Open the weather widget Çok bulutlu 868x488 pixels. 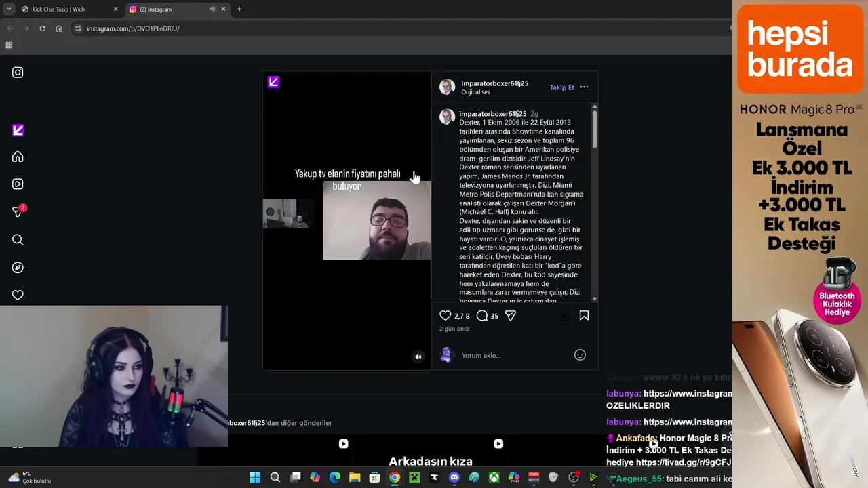30,477
